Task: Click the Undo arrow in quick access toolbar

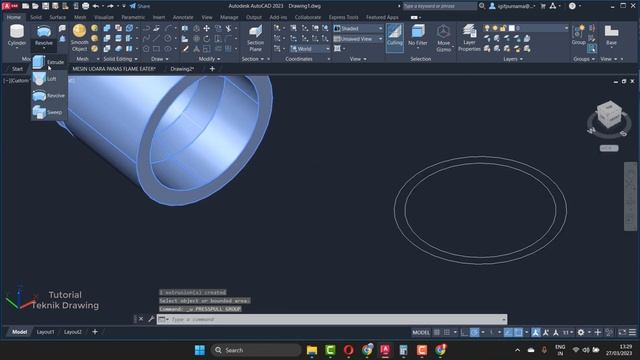Action: [x=96, y=6]
